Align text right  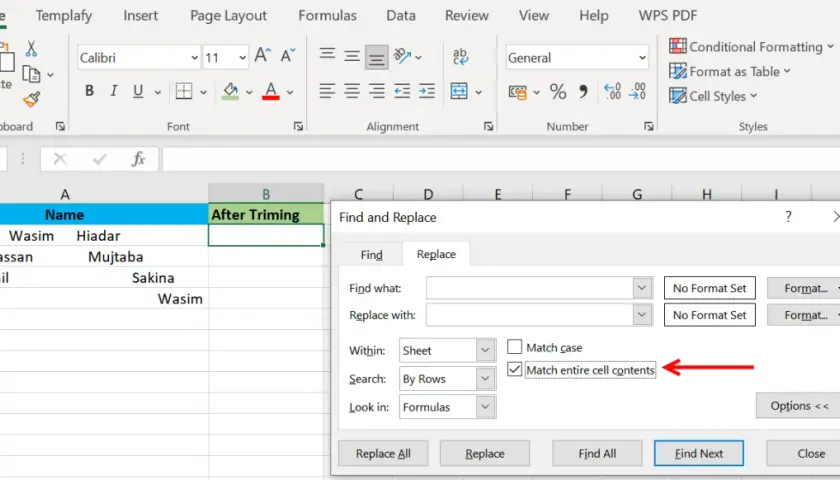pos(377,91)
